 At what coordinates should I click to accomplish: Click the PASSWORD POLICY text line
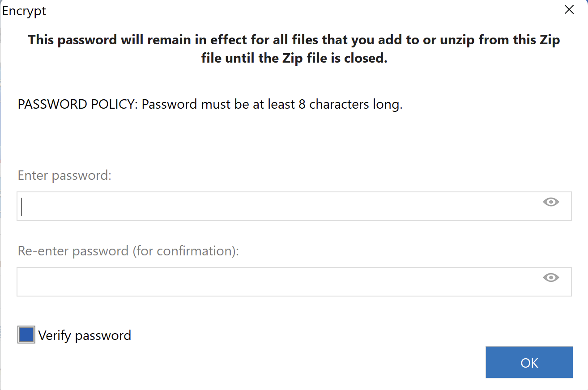[x=210, y=104]
